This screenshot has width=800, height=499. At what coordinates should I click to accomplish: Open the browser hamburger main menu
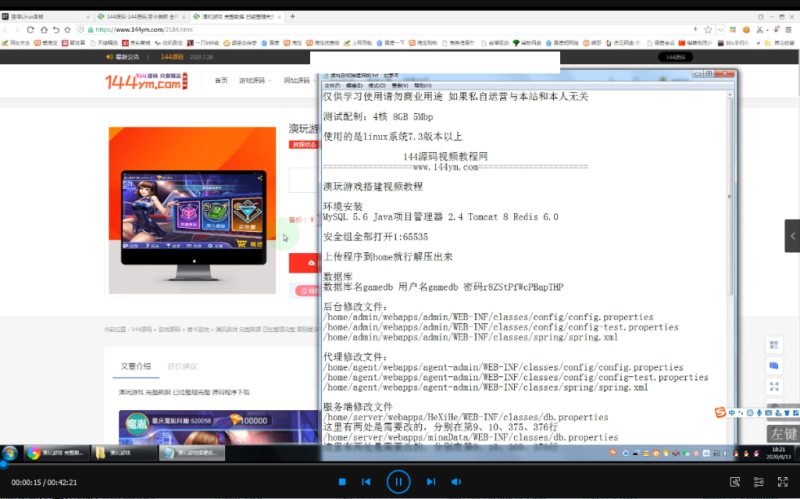(789, 30)
